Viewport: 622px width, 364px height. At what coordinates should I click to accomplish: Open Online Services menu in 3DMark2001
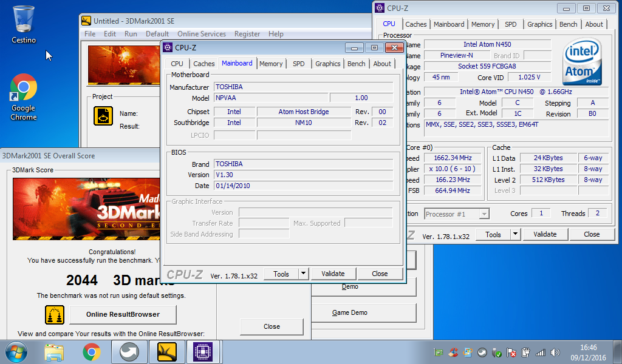coord(202,33)
